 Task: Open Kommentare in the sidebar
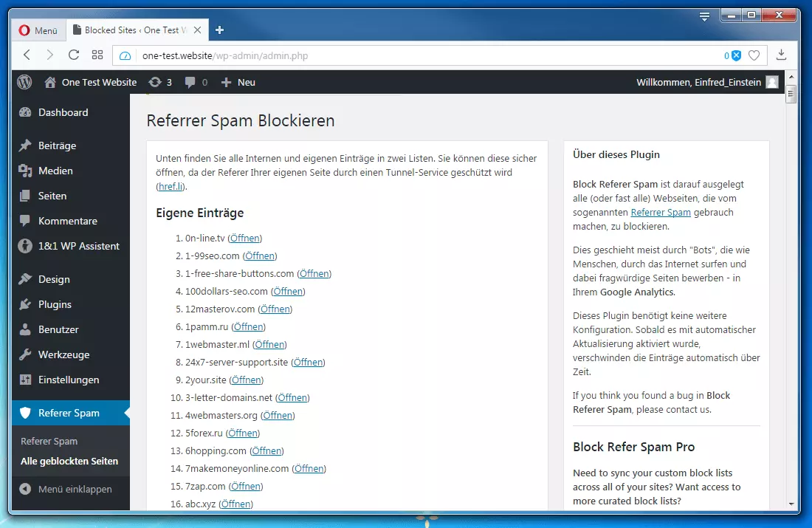pyautogui.click(x=71, y=221)
